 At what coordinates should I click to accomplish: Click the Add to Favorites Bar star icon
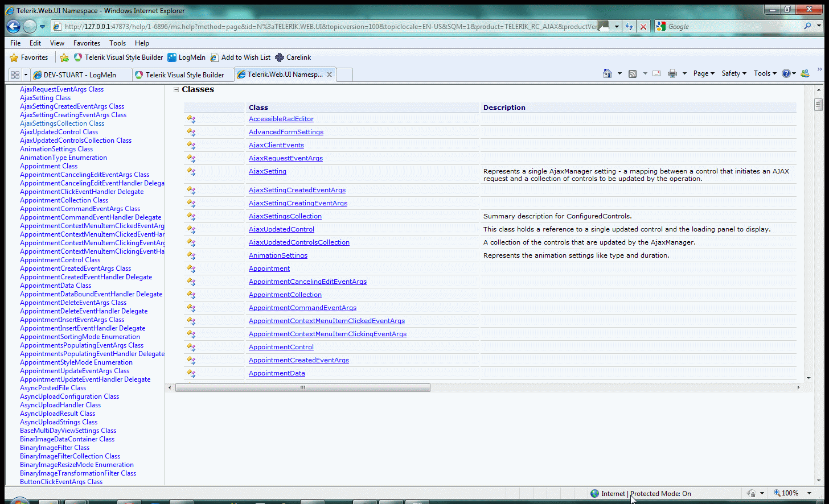[x=64, y=57]
